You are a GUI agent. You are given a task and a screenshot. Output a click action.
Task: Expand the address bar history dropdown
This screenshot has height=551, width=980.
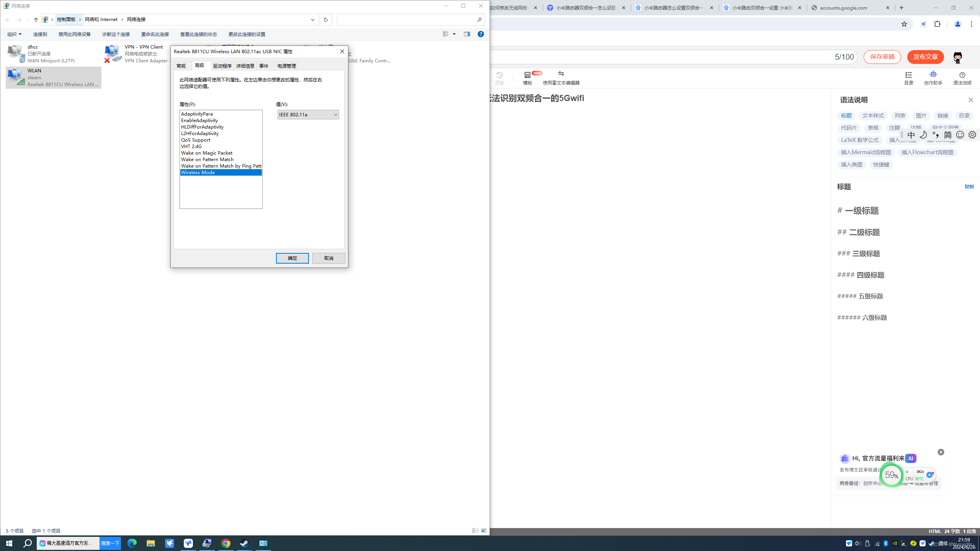(312, 20)
